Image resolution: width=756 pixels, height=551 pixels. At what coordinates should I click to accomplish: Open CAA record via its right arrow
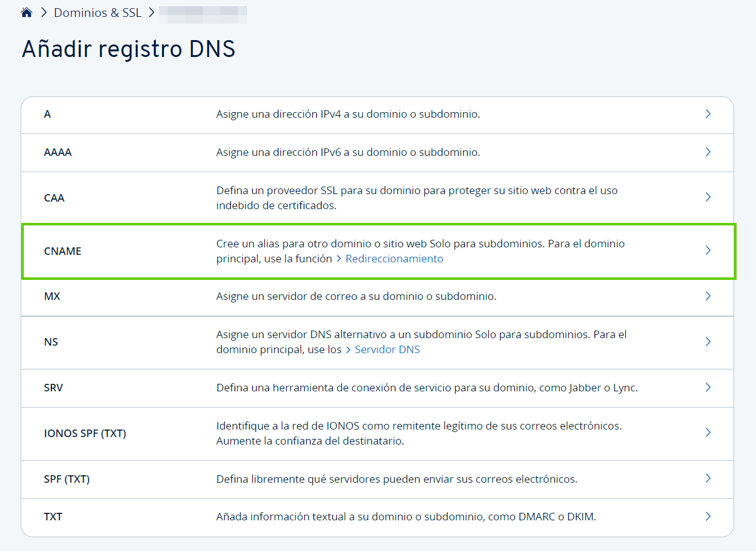click(708, 197)
